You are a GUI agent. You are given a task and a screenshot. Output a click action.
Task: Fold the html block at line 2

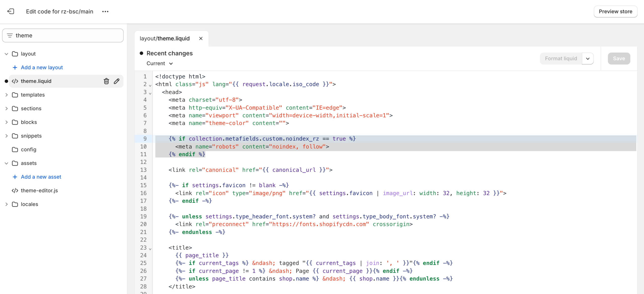[x=150, y=86]
